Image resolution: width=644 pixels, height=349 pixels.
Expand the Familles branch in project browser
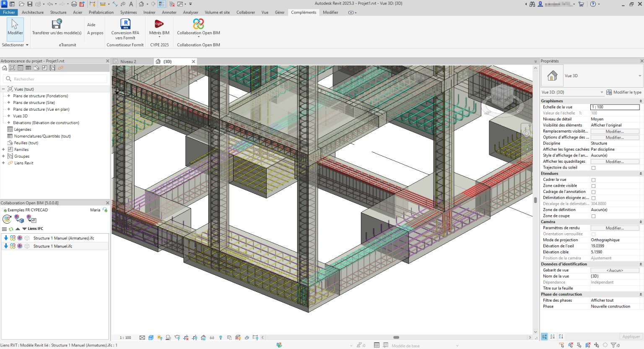point(4,149)
